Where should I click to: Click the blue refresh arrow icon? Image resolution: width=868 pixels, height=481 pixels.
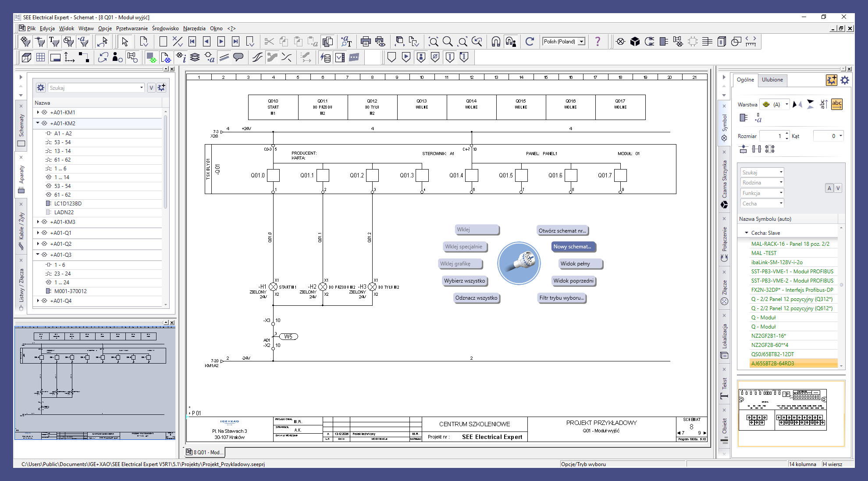530,42
